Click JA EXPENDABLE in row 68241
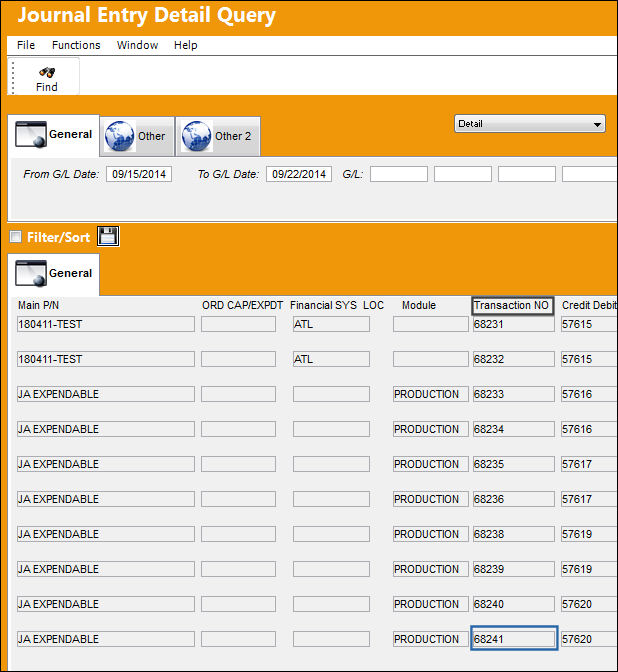Screen dimensions: 618x672 (105, 639)
